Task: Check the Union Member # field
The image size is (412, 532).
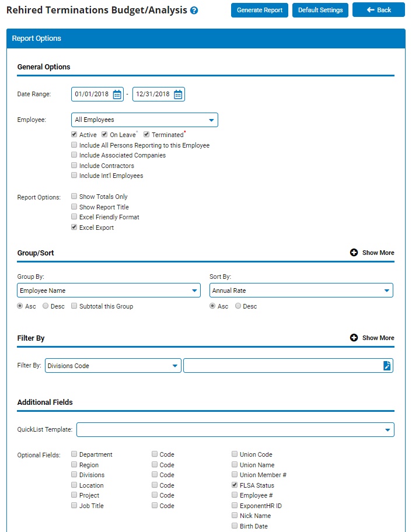Action: pyautogui.click(x=235, y=474)
